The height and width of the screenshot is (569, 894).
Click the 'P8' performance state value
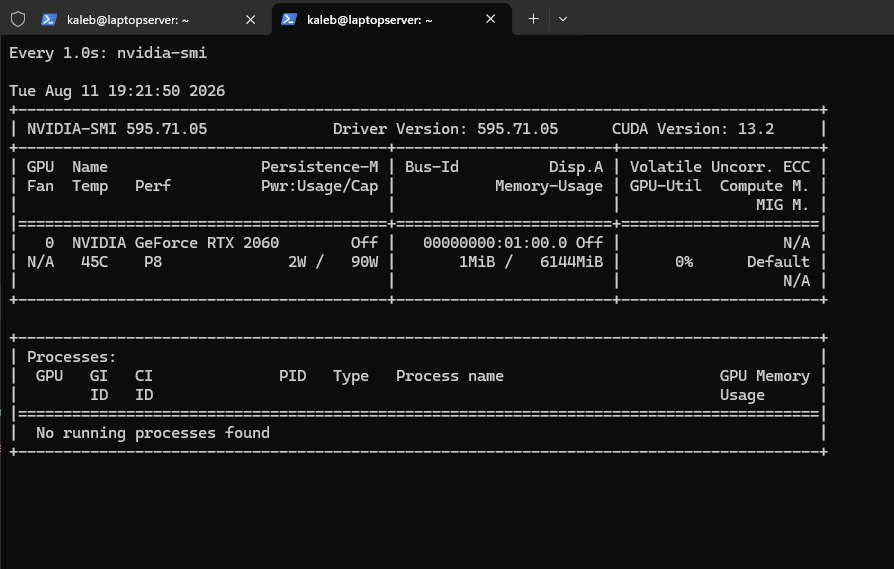pos(153,262)
